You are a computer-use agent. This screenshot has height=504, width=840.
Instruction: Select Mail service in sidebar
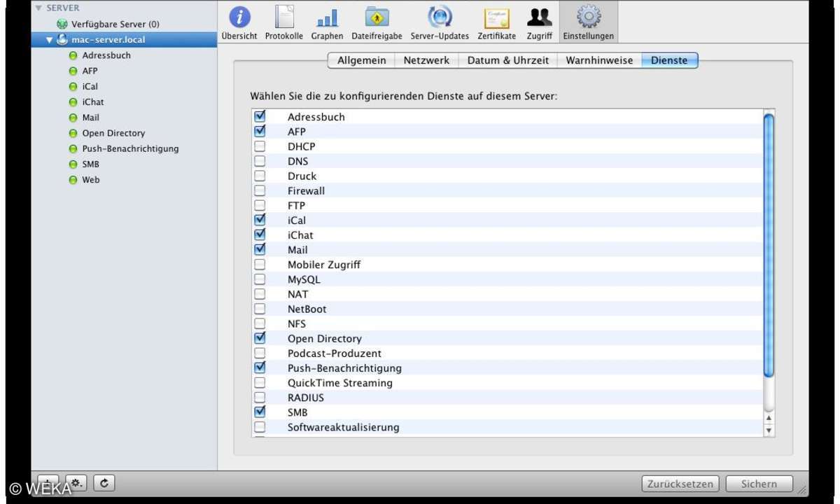(90, 118)
